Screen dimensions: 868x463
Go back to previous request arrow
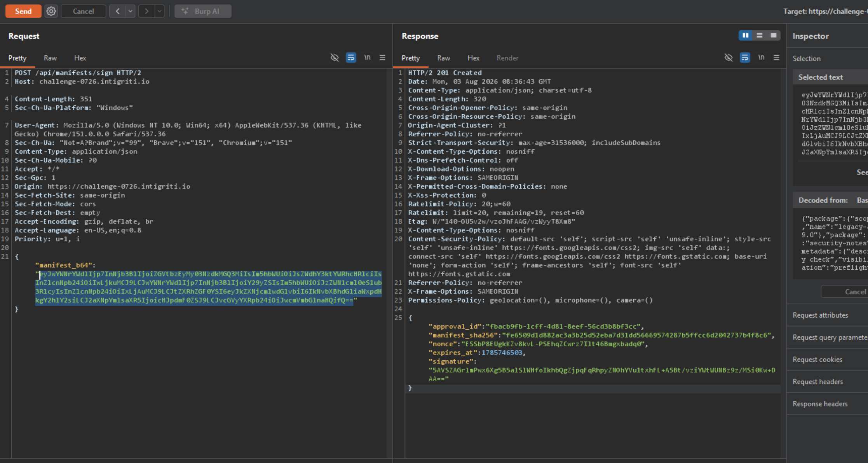(x=118, y=11)
